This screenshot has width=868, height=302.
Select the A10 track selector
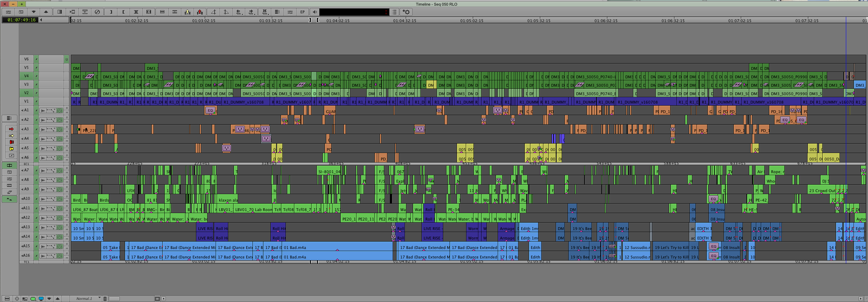(x=26, y=199)
